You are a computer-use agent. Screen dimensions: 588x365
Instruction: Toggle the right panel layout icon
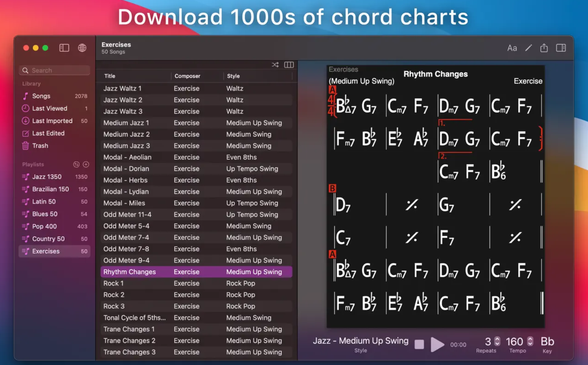(561, 48)
